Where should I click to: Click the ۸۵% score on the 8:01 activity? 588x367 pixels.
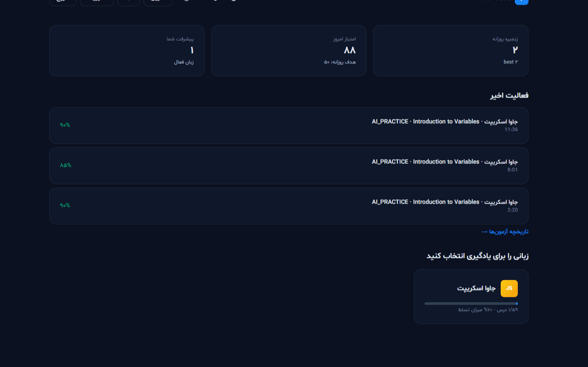pos(65,165)
